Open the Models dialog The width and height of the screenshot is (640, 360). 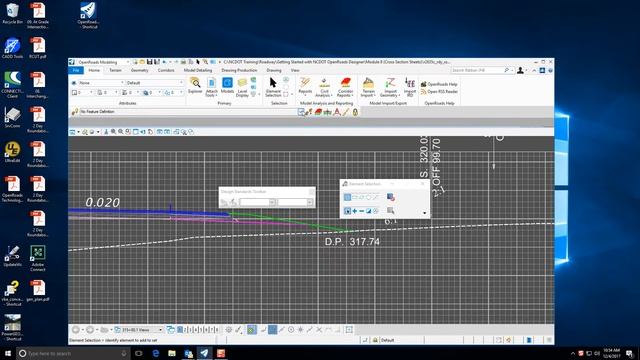click(227, 86)
